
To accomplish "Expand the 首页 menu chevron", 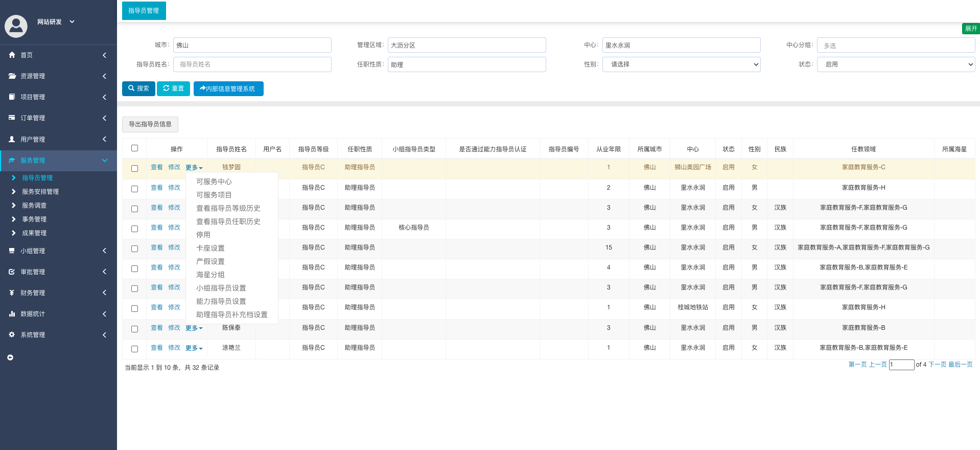I will 104,55.
